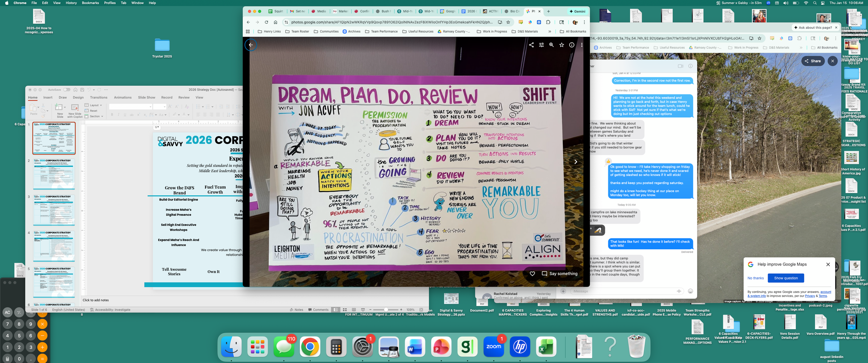This screenshot has height=363, width=868.
Task: Switch to slide sorter view icon
Action: pyautogui.click(x=345, y=310)
